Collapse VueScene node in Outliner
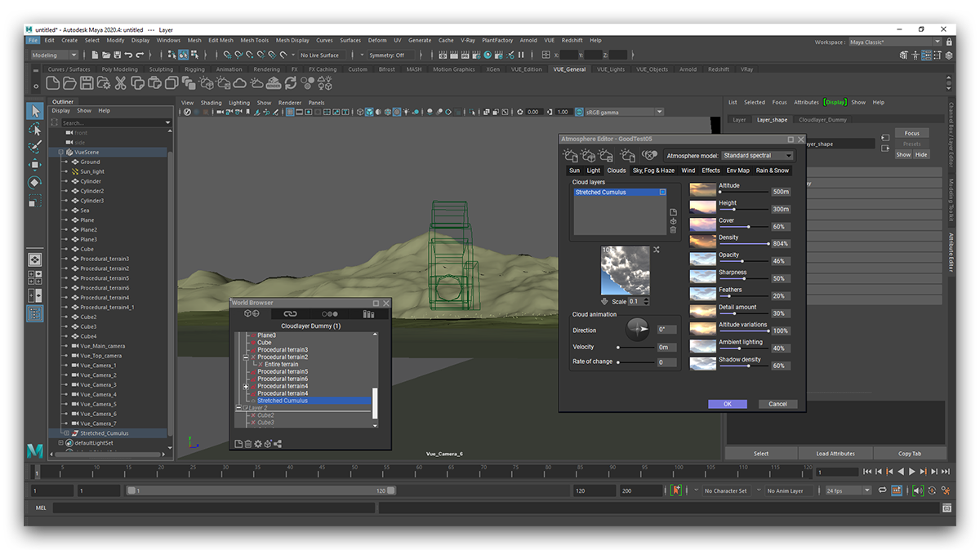The image size is (980, 550). 60,152
